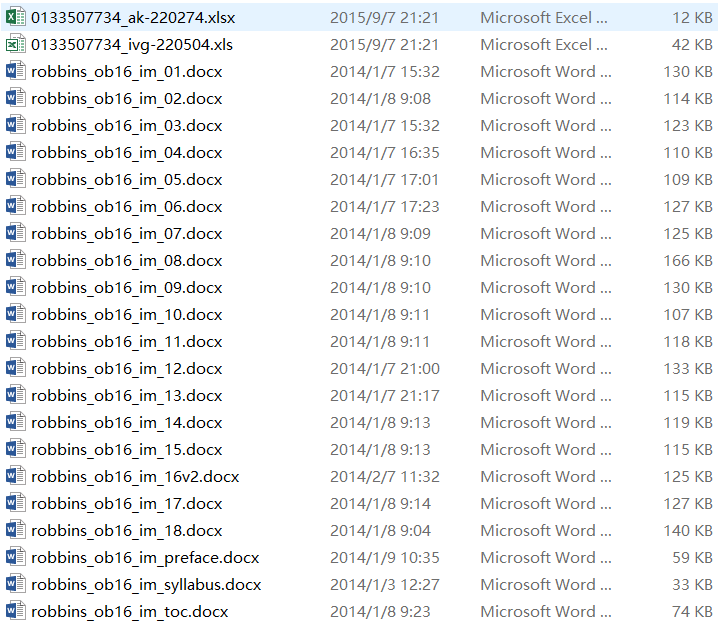Click the Word icon for robbins_ob16_im_17.docx
Screen dimensions: 724x636
click(x=15, y=503)
